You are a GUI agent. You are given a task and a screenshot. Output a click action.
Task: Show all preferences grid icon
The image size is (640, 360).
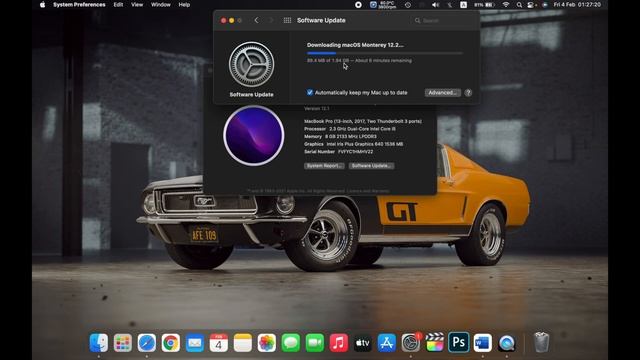pos(287,20)
